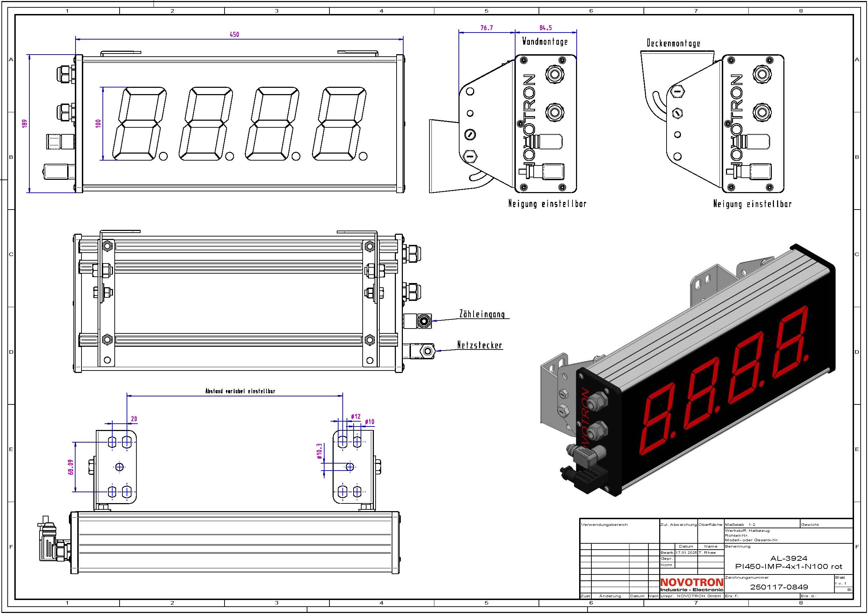The image size is (868, 614).
Task: Click the AL-3924 designation text
Action: pos(789,558)
